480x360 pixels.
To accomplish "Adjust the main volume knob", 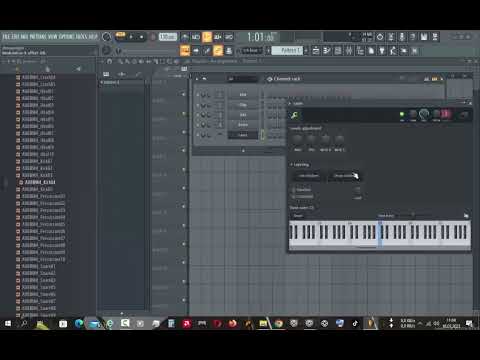I will pyautogui.click(x=107, y=37).
